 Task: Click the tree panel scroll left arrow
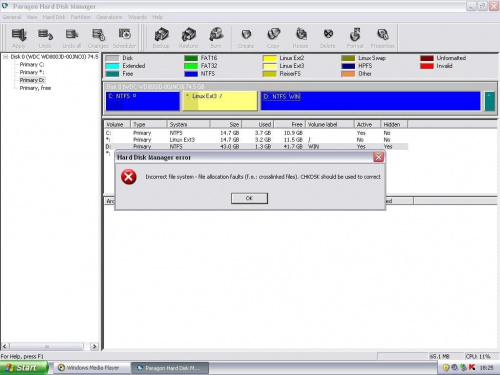[5, 347]
